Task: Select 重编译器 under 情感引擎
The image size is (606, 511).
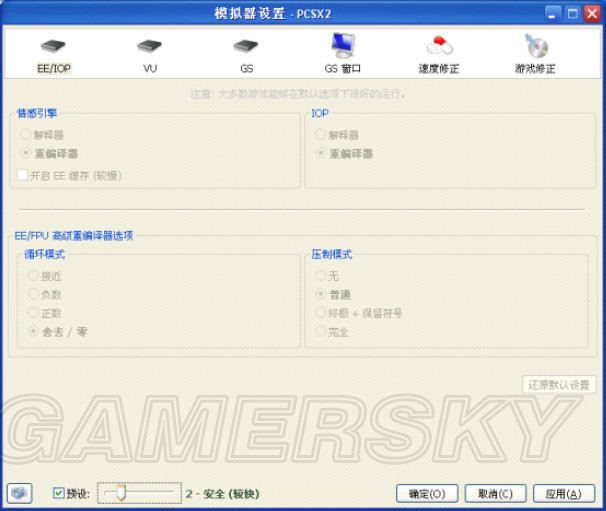Action: click(x=49, y=153)
